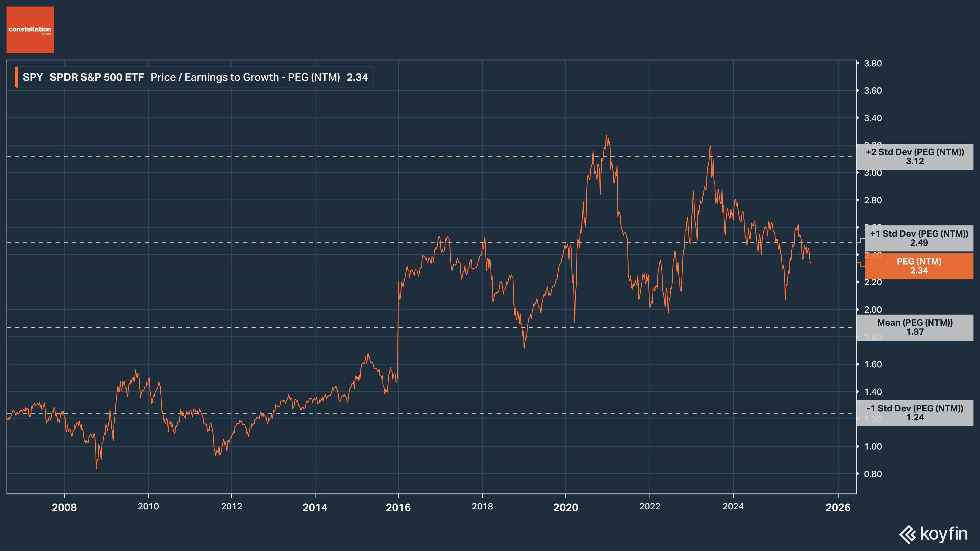The height and width of the screenshot is (551, 980).
Task: Click the 2008 label on the time axis
Action: tap(64, 507)
